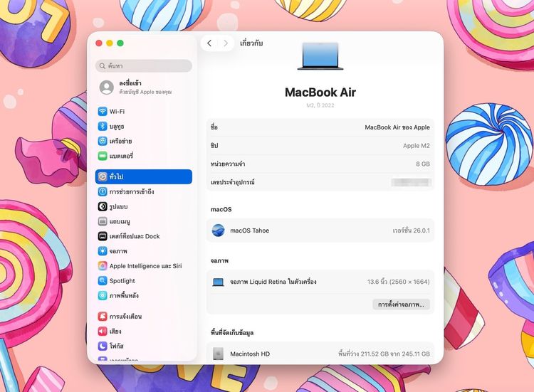Open the Displays (จอภาพ) sidebar icon
This screenshot has height=392, width=534.
103,251
